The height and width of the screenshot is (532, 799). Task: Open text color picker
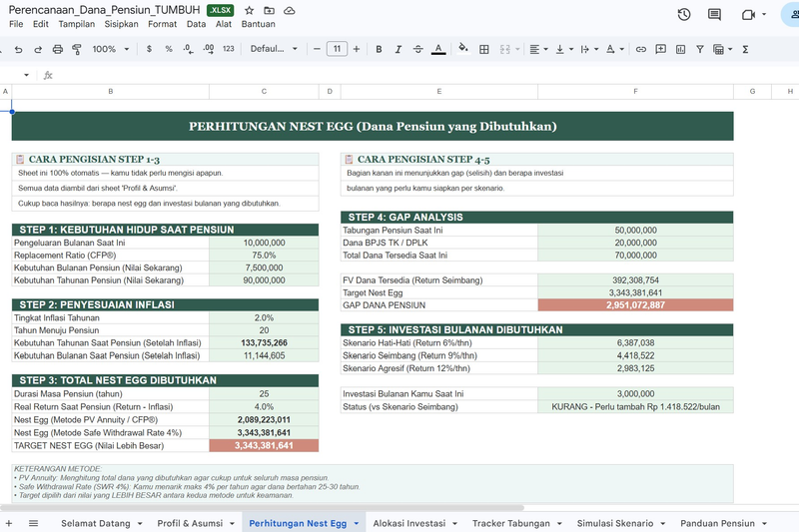point(438,49)
